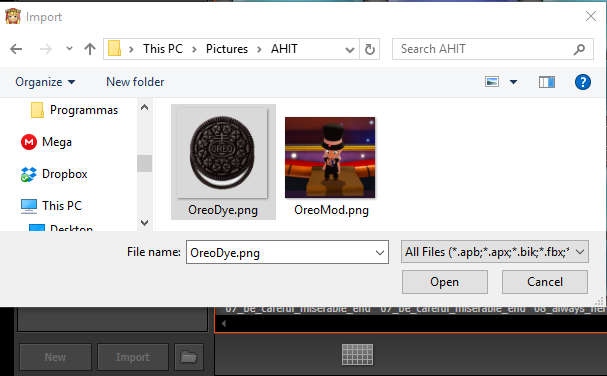Open recent locations dropdown arrow

69,49
